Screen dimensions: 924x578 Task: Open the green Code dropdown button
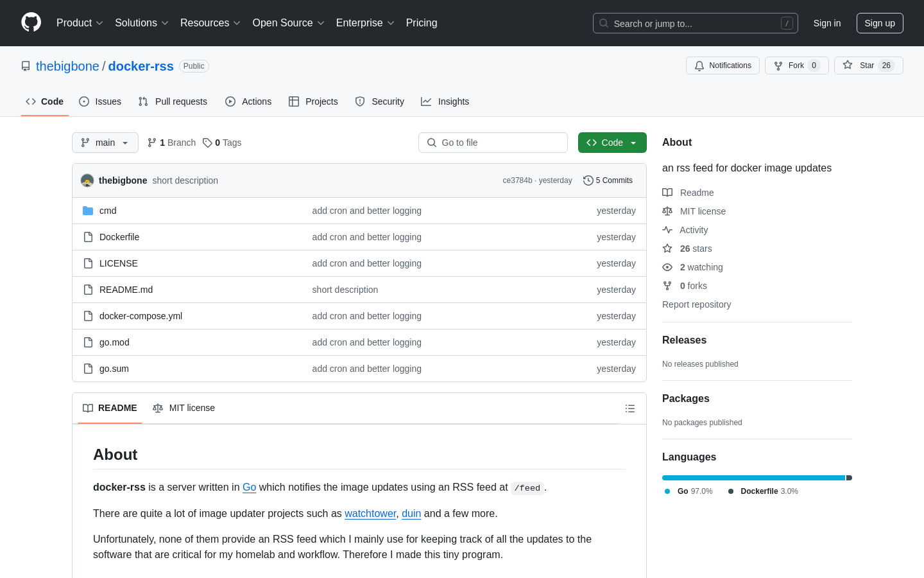[x=612, y=143]
